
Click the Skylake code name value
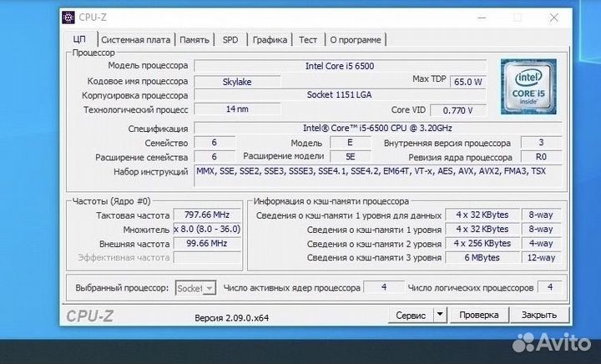pos(237,82)
